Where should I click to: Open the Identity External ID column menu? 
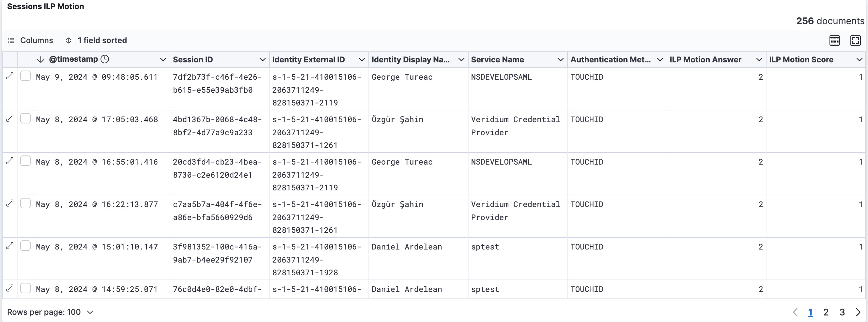(362, 59)
